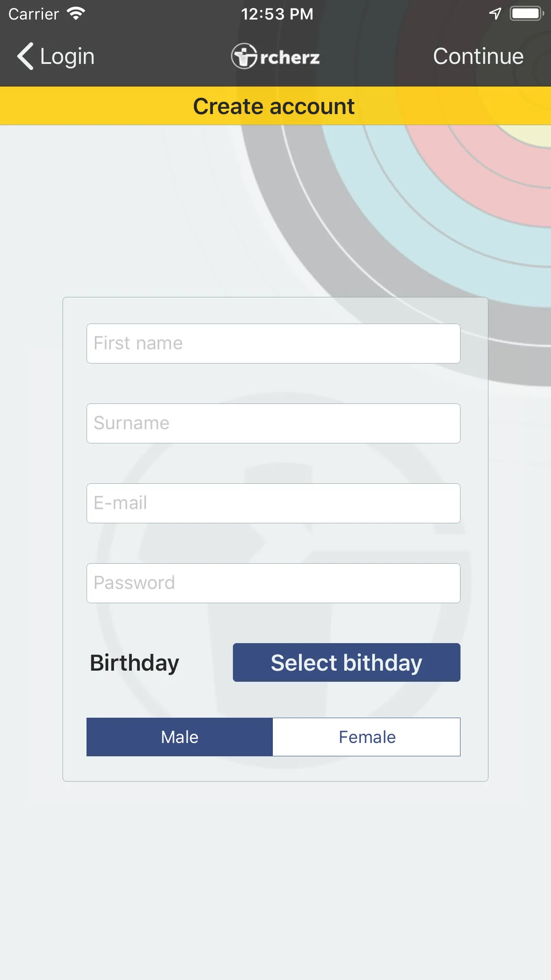
Task: Tap the back chevron icon next to Login
Action: (x=25, y=56)
